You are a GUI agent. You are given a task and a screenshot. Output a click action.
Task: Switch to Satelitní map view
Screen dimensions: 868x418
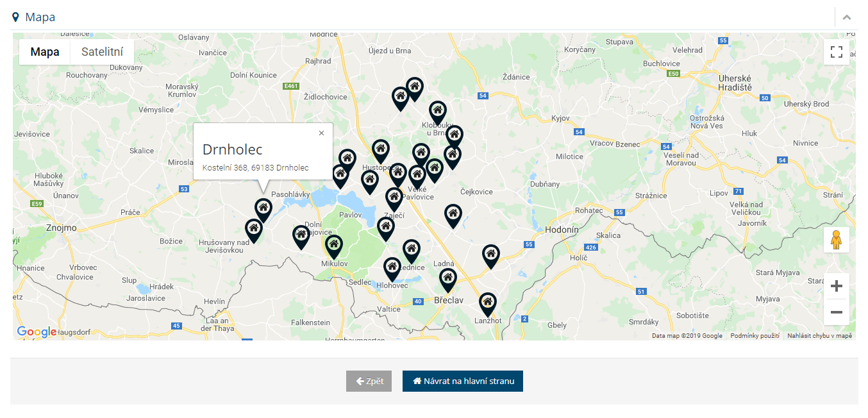[103, 52]
